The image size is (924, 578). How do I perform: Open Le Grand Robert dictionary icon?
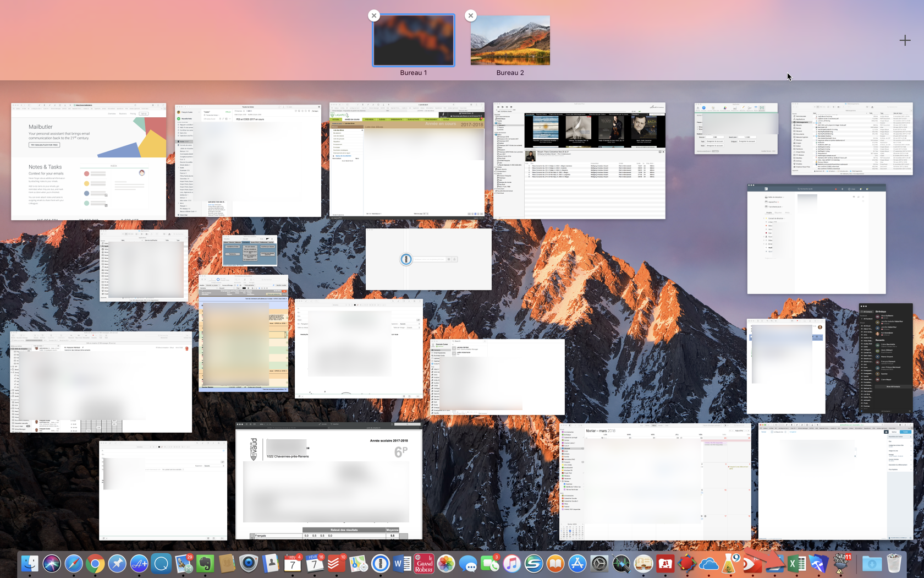(x=424, y=564)
